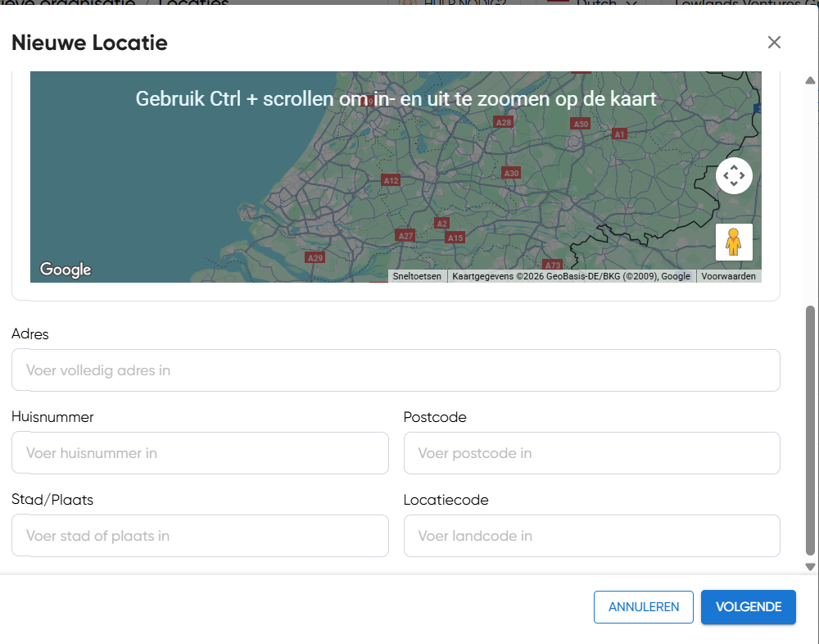This screenshot has width=819, height=644.
Task: Focus the Stad/Plaats input field
Action: pos(200,536)
